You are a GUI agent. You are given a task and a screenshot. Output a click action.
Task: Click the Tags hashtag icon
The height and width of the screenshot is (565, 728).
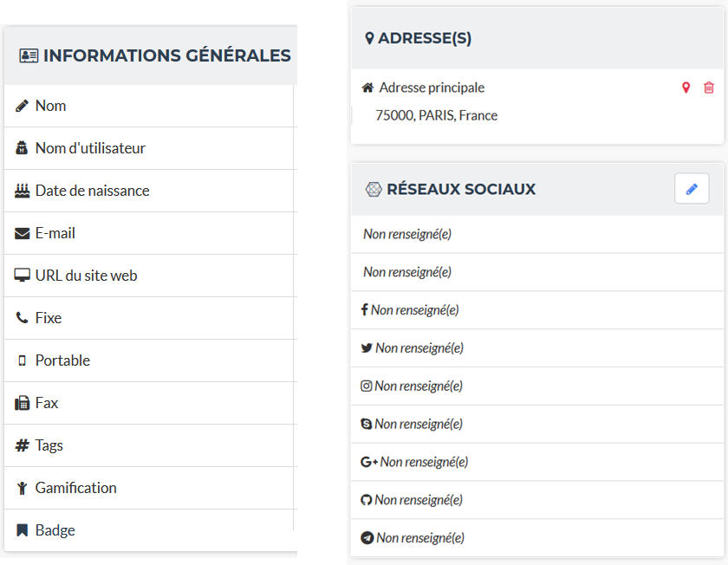tap(23, 445)
